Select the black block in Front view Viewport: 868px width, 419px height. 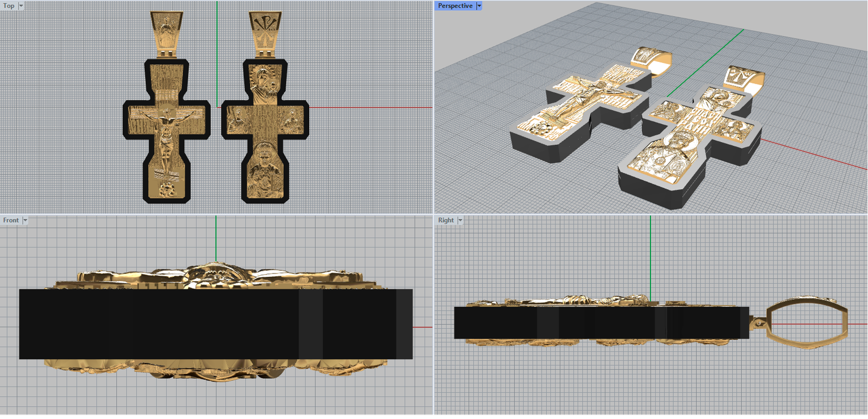[x=163, y=324]
